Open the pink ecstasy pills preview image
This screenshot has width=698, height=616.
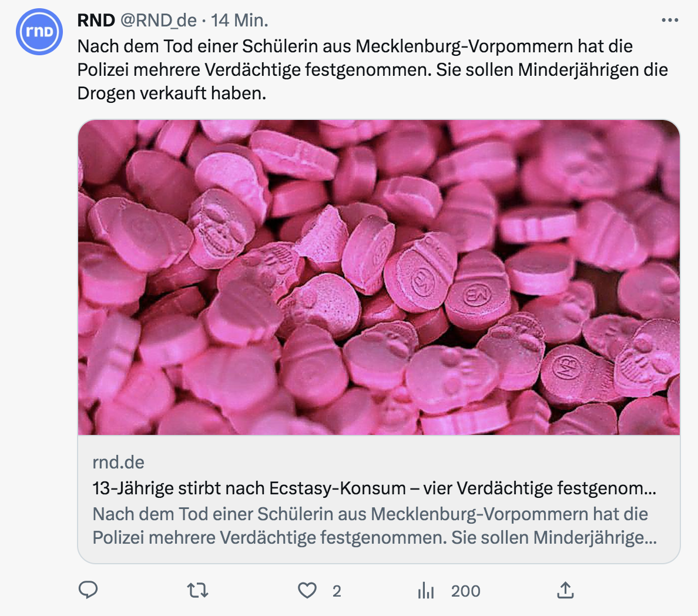click(379, 277)
